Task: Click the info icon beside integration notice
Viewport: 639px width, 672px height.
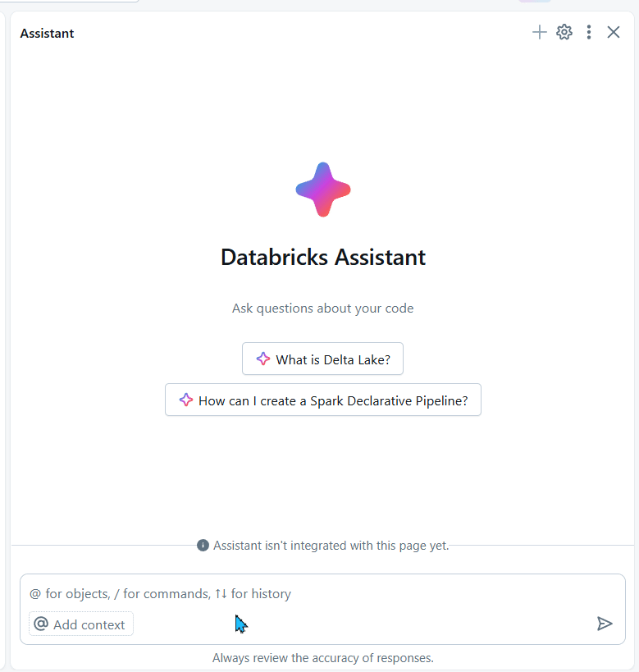Action: click(x=203, y=546)
